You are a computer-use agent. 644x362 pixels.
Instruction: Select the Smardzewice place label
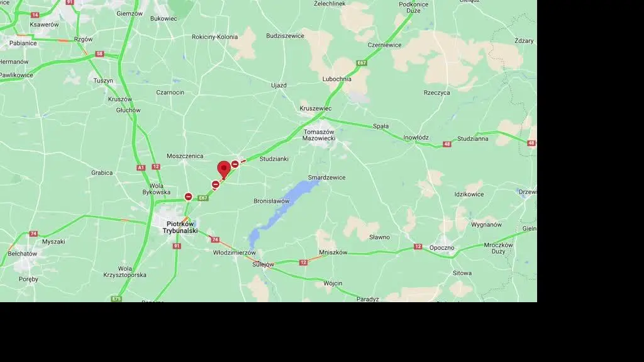click(x=326, y=178)
